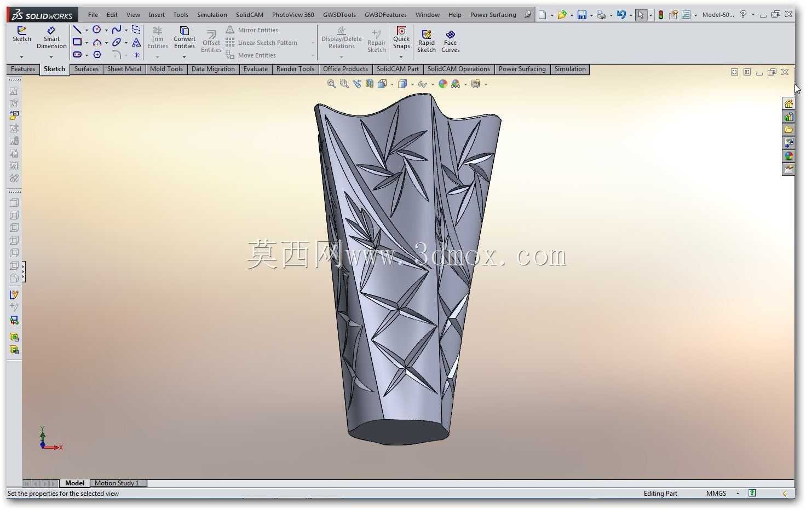
Task: Switch to the Features tab
Action: [23, 69]
